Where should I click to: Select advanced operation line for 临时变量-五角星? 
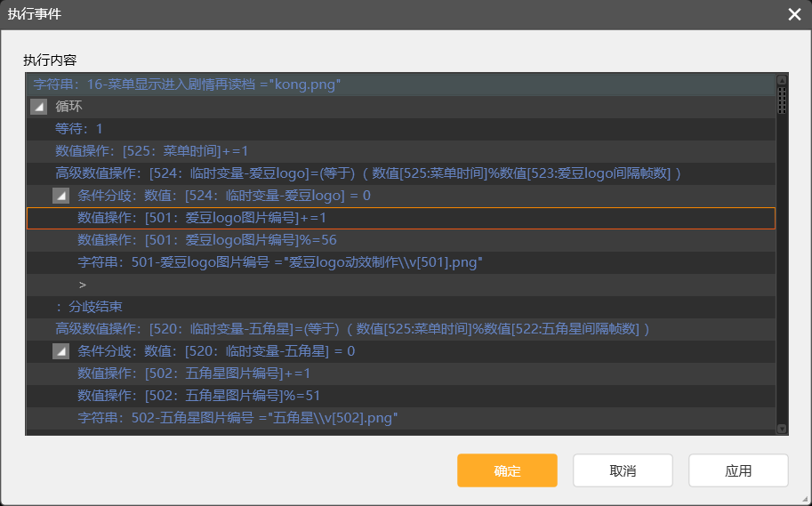coord(353,329)
